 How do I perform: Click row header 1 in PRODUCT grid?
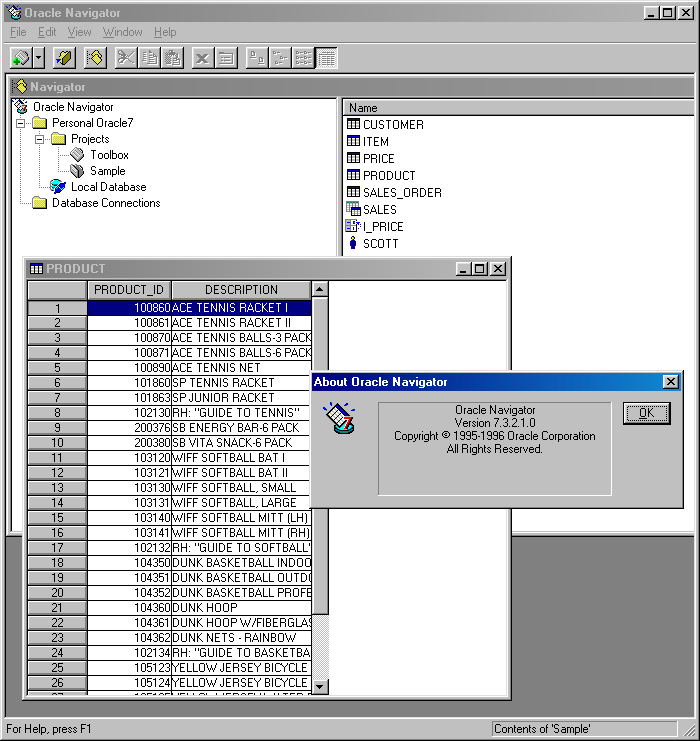57,308
